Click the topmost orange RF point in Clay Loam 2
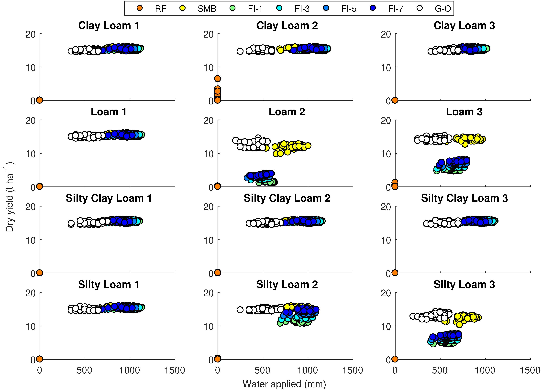The height and width of the screenshot is (392, 542). 217,79
